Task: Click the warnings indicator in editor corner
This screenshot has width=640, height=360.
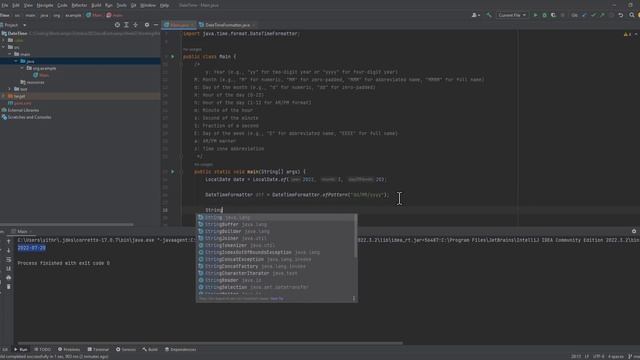Action: tap(627, 34)
